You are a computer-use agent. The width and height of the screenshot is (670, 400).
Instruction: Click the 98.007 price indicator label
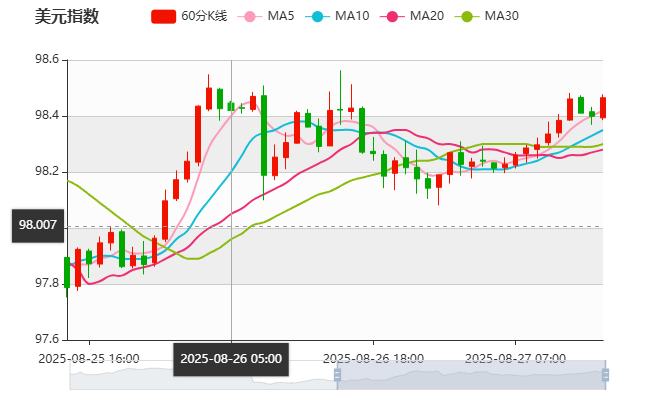coord(38,225)
